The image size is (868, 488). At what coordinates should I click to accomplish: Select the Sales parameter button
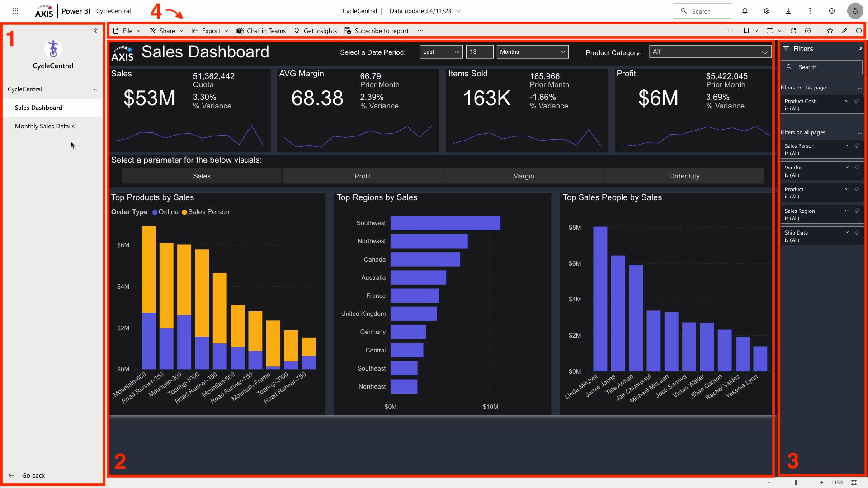pyautogui.click(x=202, y=176)
